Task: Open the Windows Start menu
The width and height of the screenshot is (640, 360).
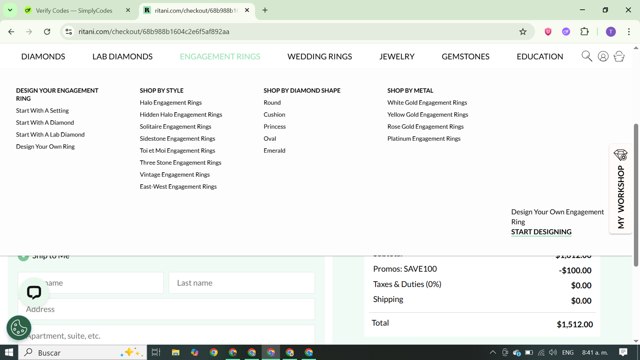Action: pyautogui.click(x=9, y=352)
